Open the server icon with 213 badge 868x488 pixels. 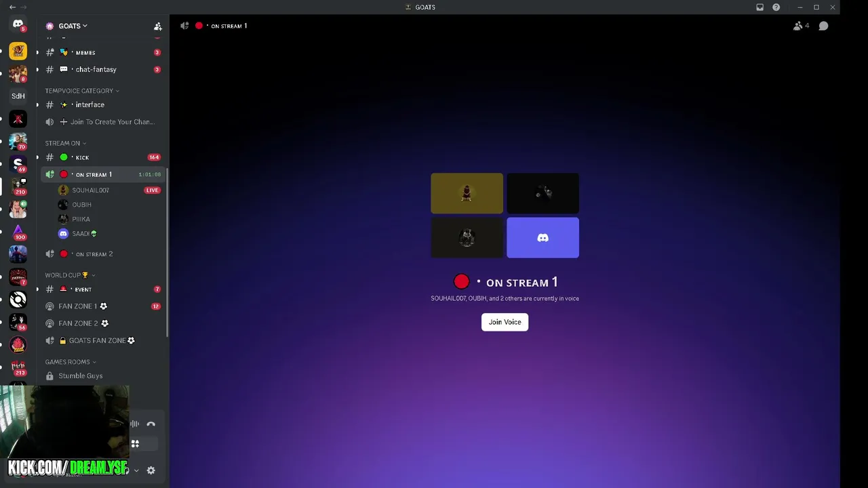18,367
